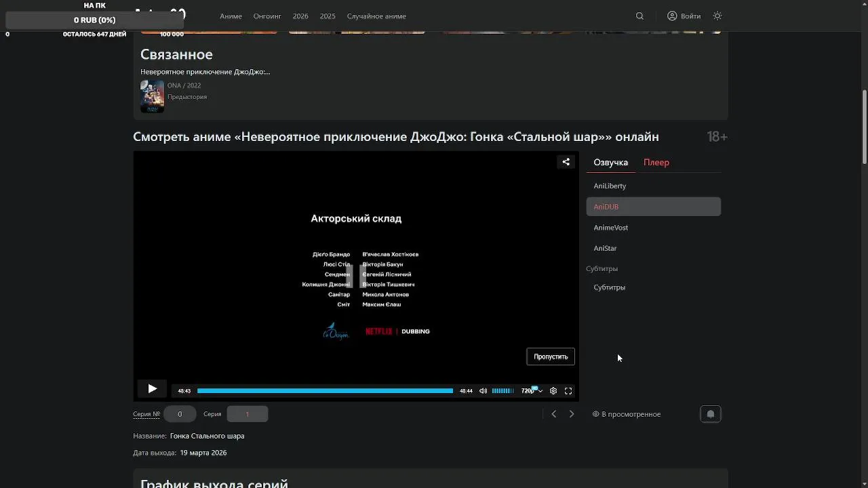Open the related Невероятное приключение ДжоДжо link
The width and height of the screenshot is (868, 488).
[x=205, y=72]
